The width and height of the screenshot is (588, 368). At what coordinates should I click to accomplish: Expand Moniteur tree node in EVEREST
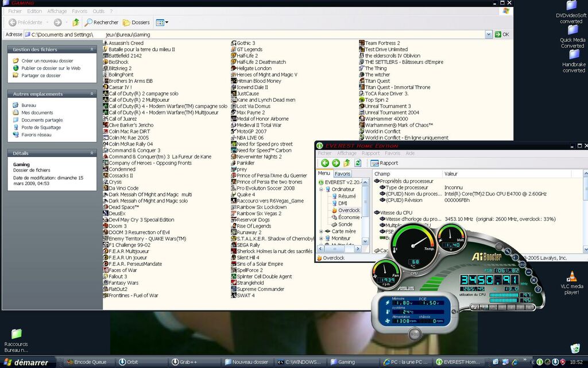321,238
